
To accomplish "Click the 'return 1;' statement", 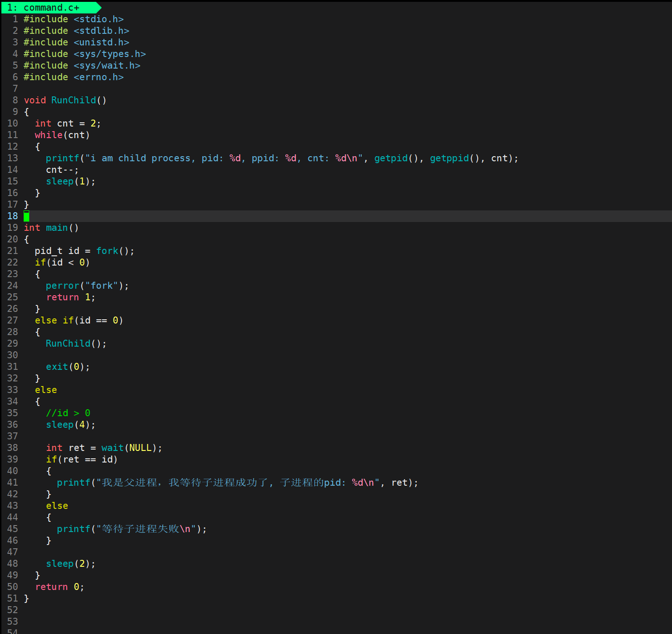I will pos(70,297).
